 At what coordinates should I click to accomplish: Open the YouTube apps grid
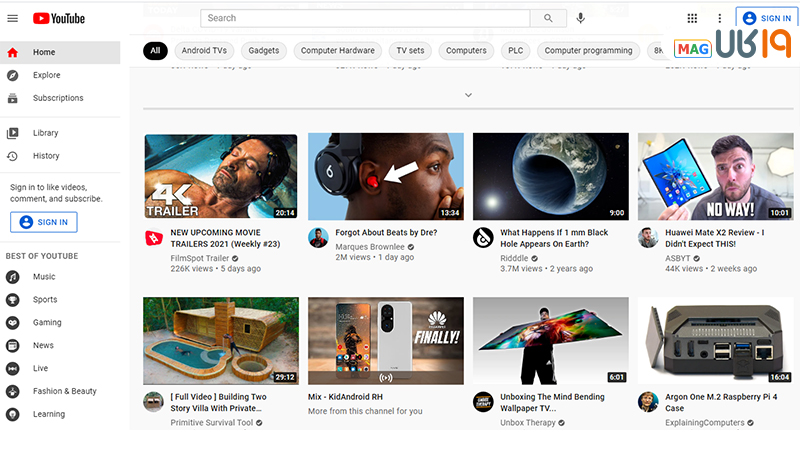[692, 18]
